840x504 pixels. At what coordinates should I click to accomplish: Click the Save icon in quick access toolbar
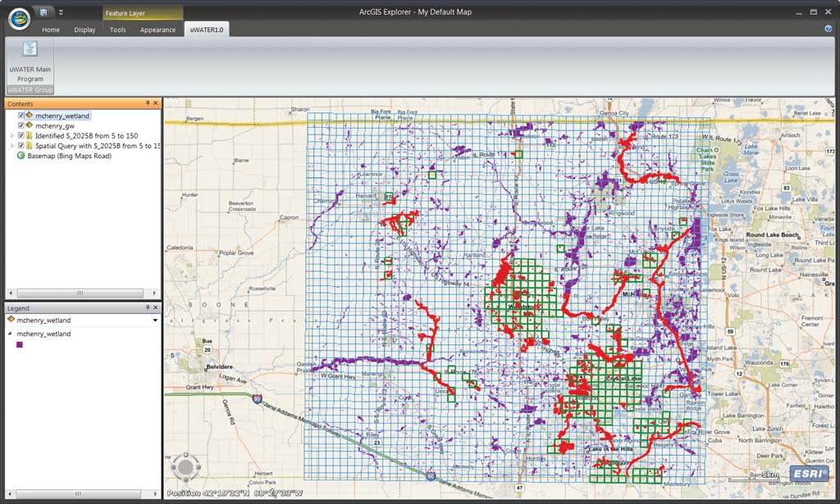43,11
